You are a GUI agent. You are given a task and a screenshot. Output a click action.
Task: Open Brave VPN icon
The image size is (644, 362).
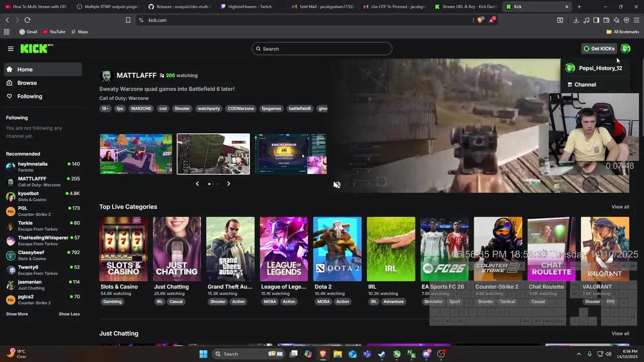(x=626, y=20)
